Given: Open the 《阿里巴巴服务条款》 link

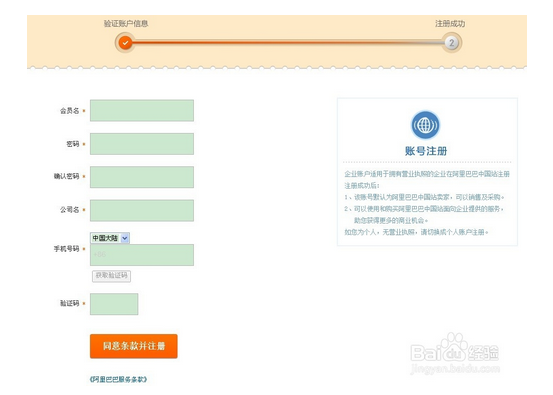Looking at the screenshot, I should point(118,379).
